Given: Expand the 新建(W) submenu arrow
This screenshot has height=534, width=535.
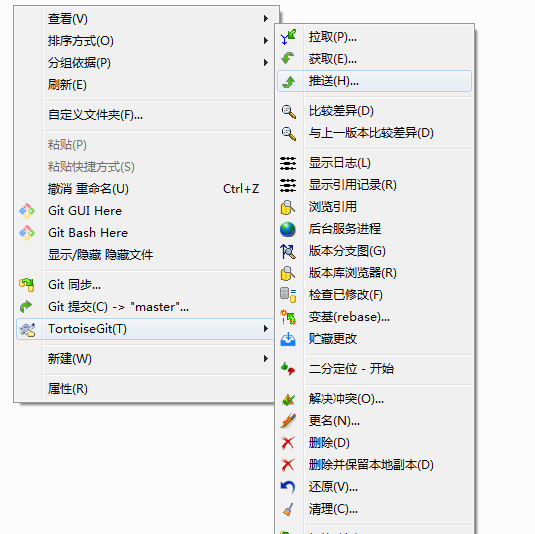Looking at the screenshot, I should tap(265, 359).
